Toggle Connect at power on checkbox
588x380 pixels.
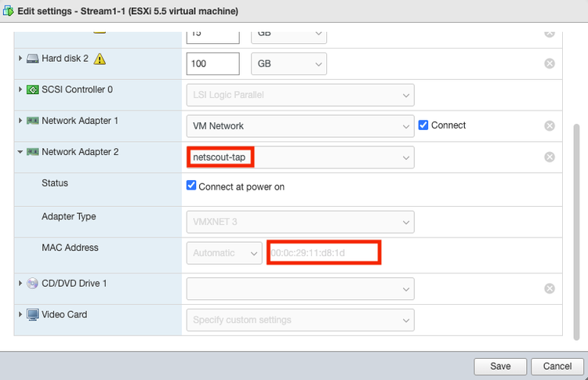coord(191,186)
